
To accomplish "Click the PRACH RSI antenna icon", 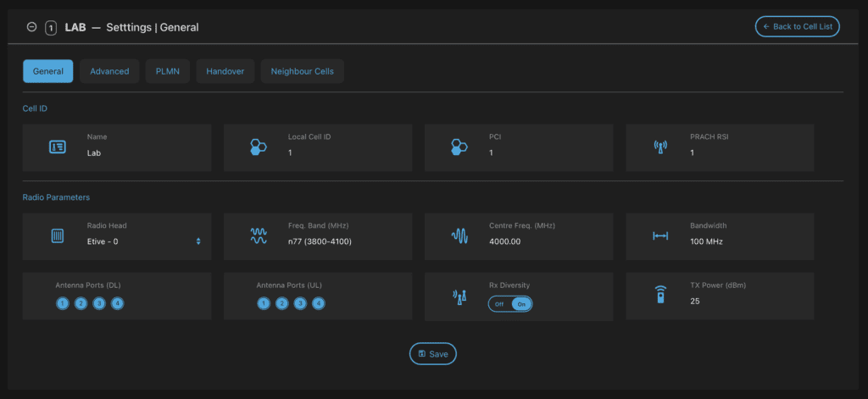I will (660, 147).
